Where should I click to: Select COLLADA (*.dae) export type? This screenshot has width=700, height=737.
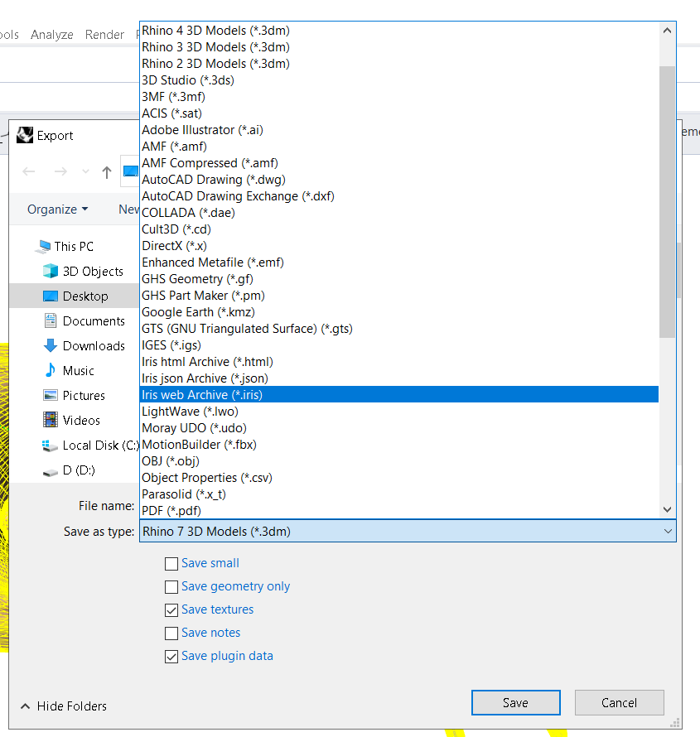[399, 213]
